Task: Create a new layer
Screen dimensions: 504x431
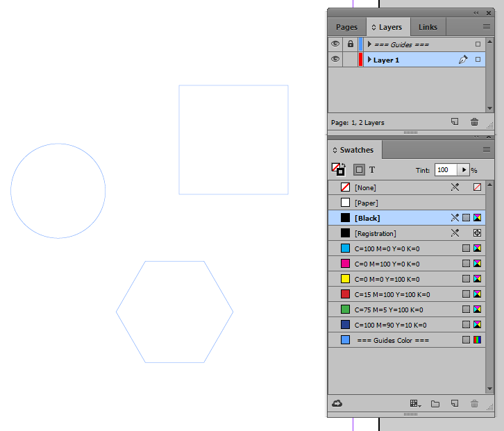Action: tap(455, 122)
